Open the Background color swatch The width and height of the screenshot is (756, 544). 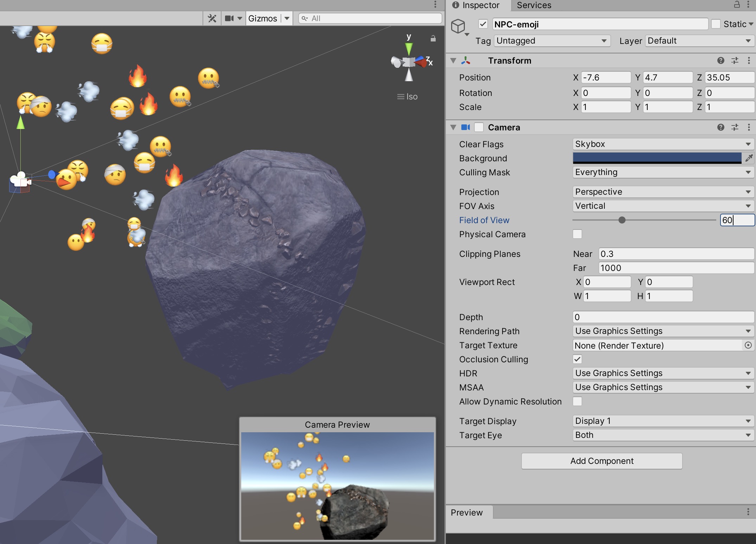pos(657,158)
